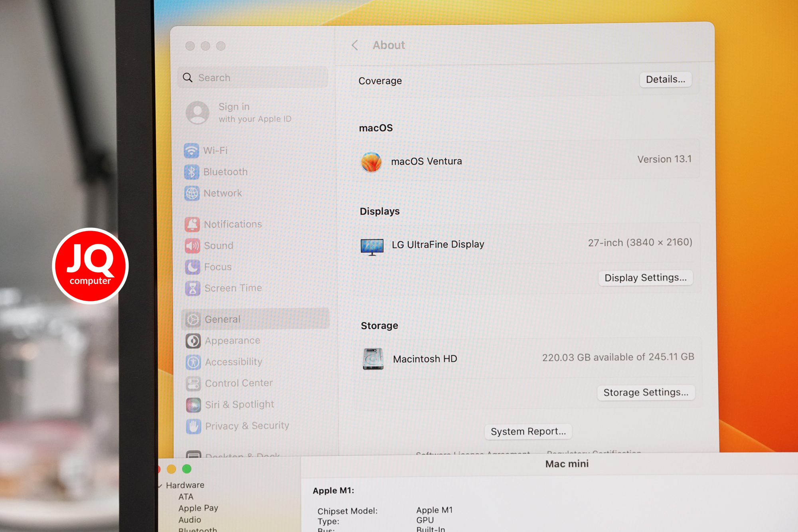The height and width of the screenshot is (532, 798).
Task: Select the Bluetooth sidebar icon
Action: pyautogui.click(x=192, y=172)
